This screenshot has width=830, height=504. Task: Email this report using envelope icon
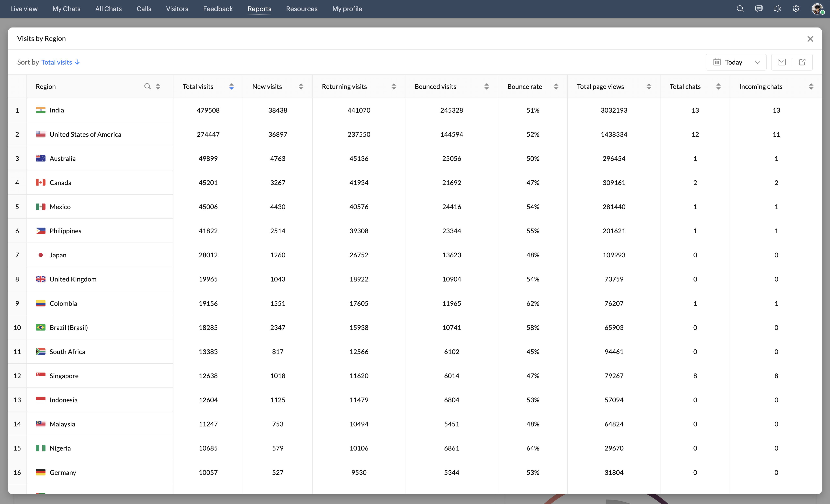[x=782, y=62]
